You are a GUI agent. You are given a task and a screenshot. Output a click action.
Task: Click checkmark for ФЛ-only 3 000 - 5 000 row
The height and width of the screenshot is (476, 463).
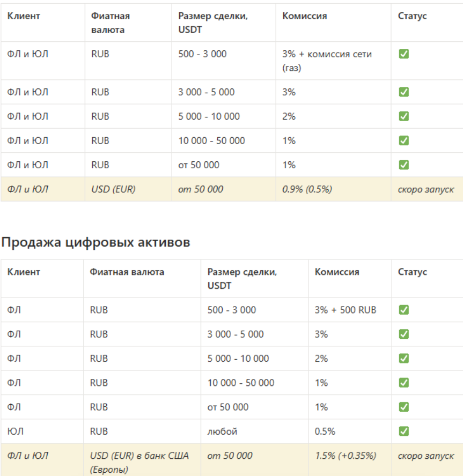tap(404, 334)
